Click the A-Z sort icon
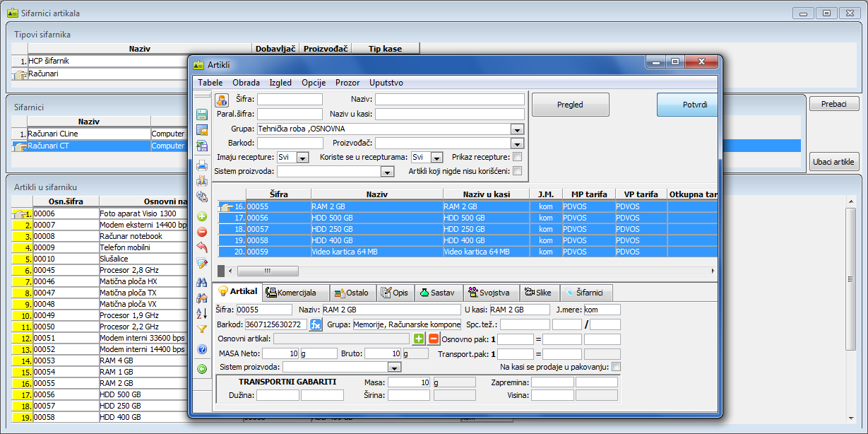Viewport: 868px width, 434px height. (x=202, y=313)
